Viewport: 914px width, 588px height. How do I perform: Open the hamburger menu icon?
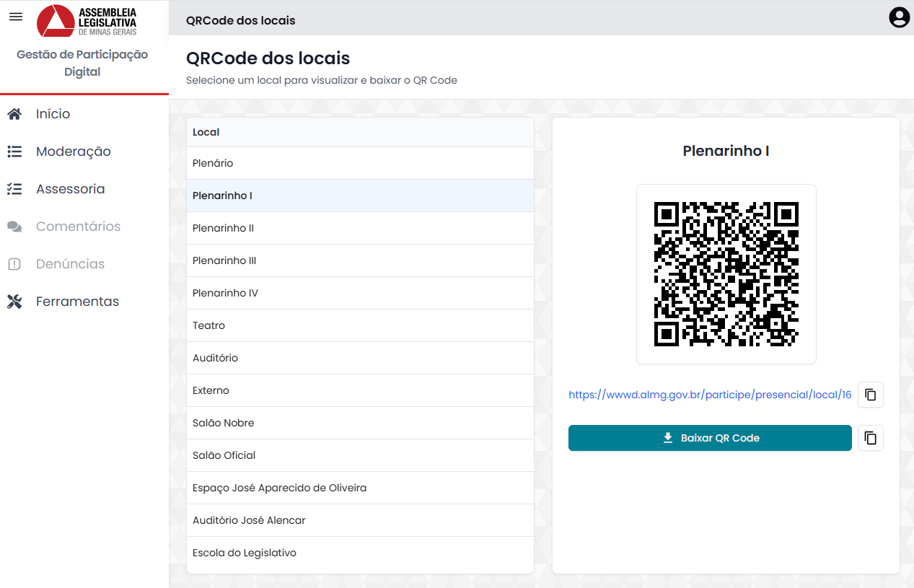(15, 17)
